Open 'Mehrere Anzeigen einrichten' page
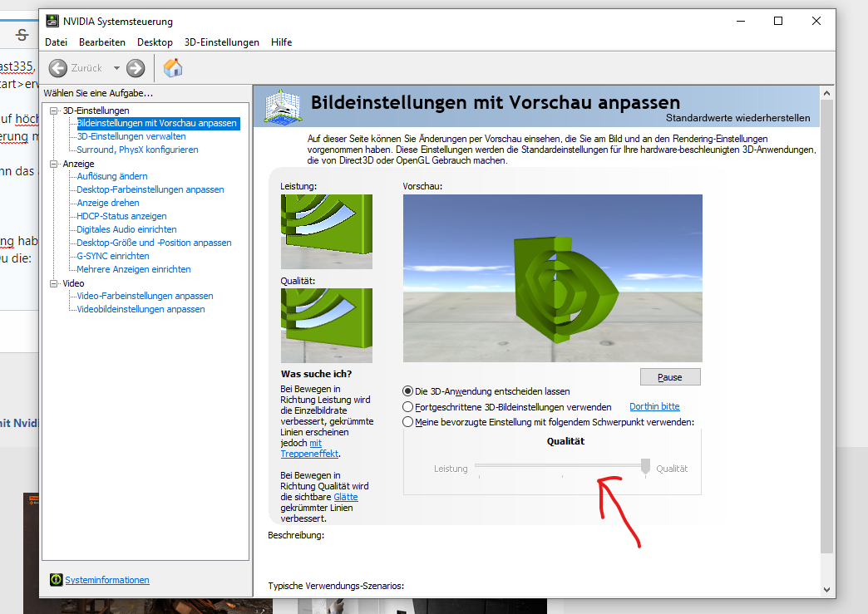 coord(133,269)
